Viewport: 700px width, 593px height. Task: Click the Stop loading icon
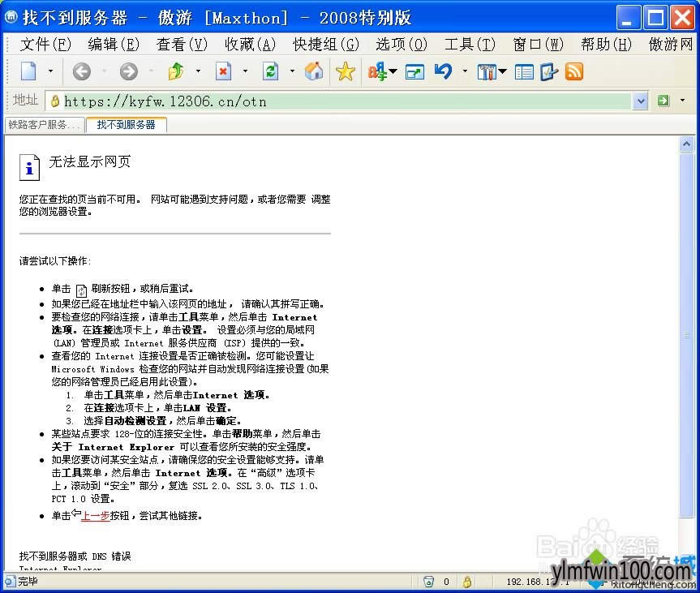(223, 71)
